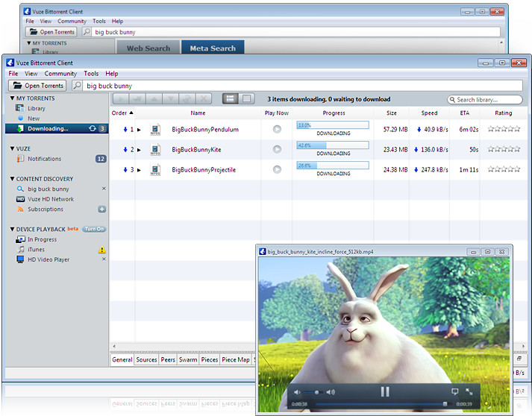Click the Move Down arrow toolbar icon

coord(171,99)
